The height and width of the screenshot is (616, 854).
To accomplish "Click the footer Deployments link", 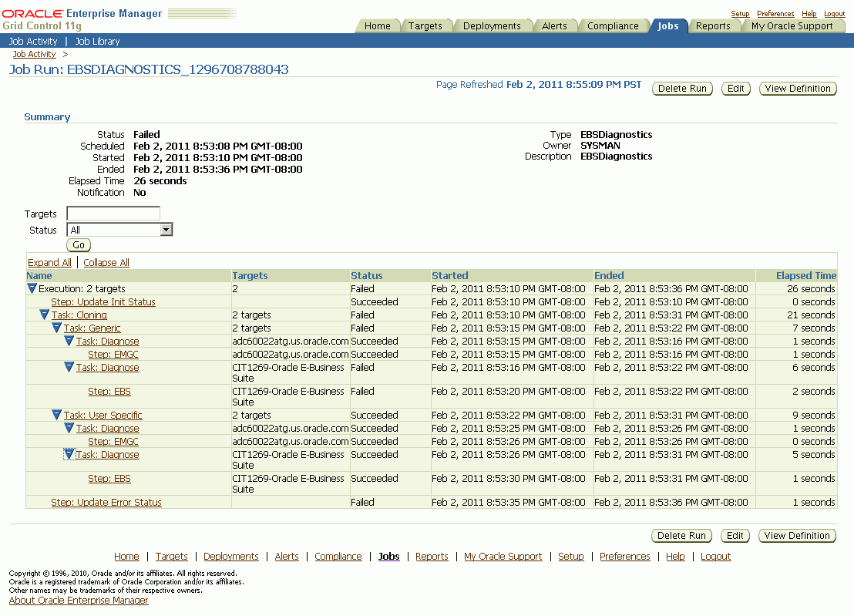I will click(x=231, y=556).
